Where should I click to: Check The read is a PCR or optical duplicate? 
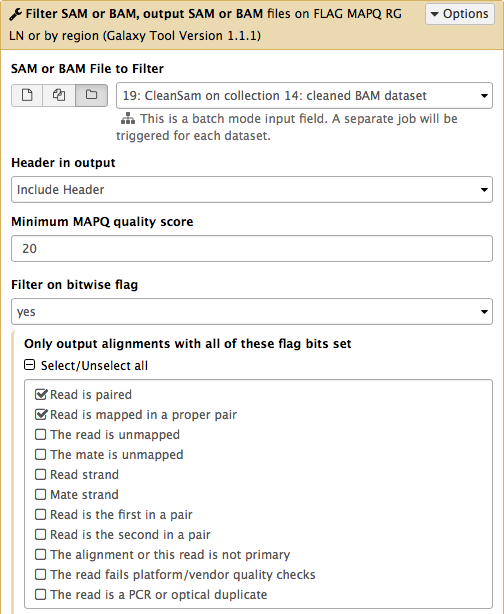tap(40, 594)
